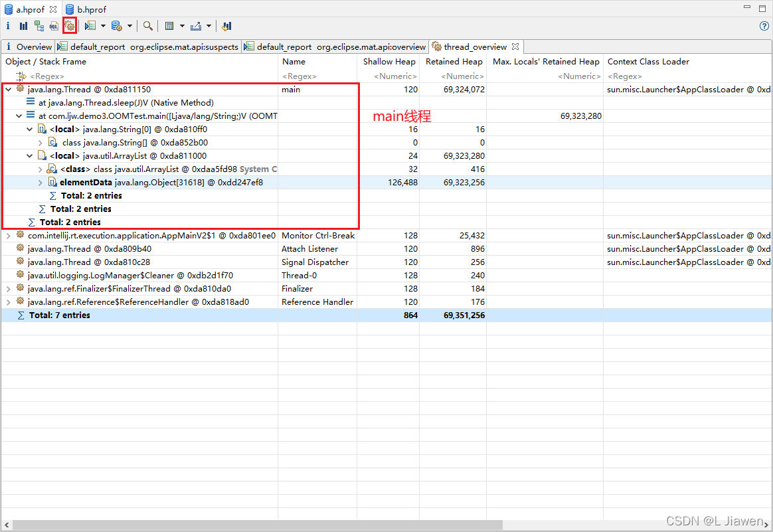Image resolution: width=773 pixels, height=532 pixels.
Task: Collapse the main java.lang.Thread @ 0xda811150 node
Action: (9, 89)
